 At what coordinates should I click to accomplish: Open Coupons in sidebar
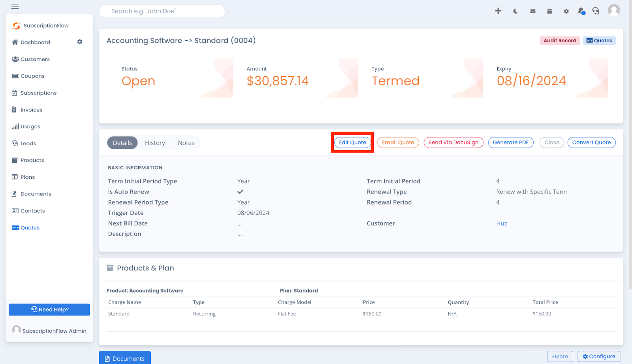point(28,76)
